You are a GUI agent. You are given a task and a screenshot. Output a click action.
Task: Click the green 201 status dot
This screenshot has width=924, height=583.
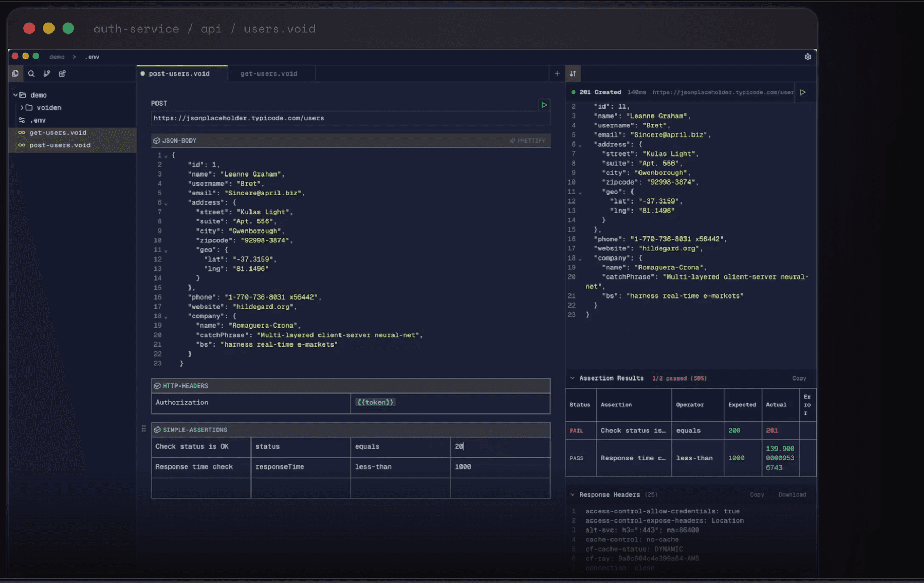[x=573, y=92]
